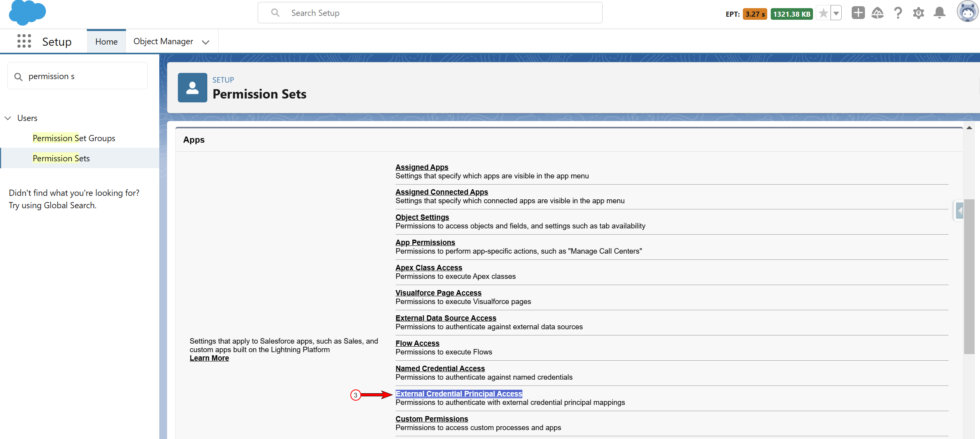Open the Setup gear icon menu
Image resolution: width=980 pixels, height=439 pixels.
[918, 13]
